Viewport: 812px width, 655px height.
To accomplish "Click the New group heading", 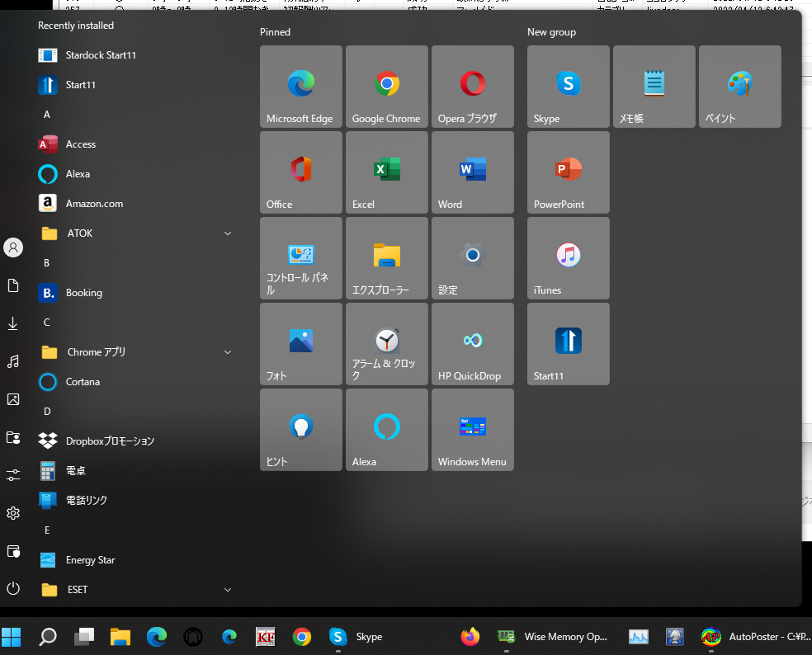I will coord(551,32).
